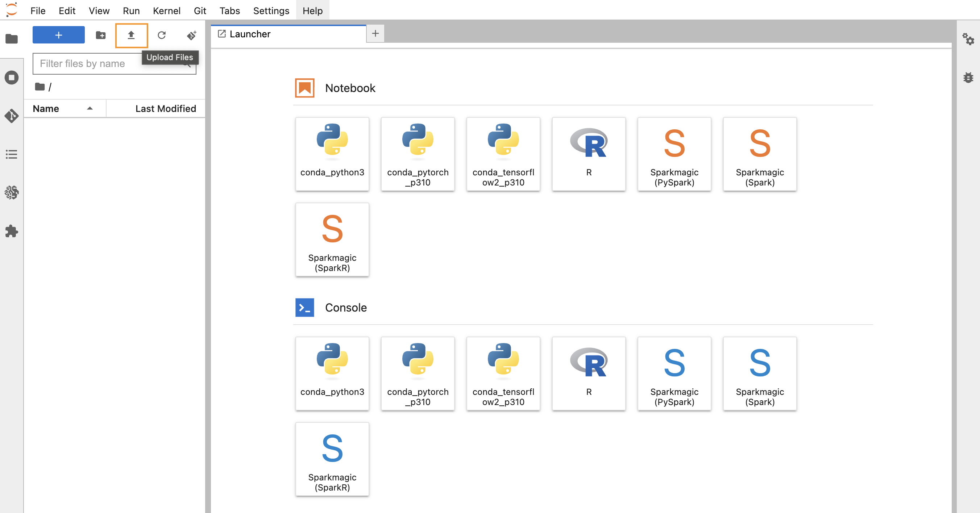Refresh the file browser listing
The width and height of the screenshot is (980, 513).
[x=162, y=35]
